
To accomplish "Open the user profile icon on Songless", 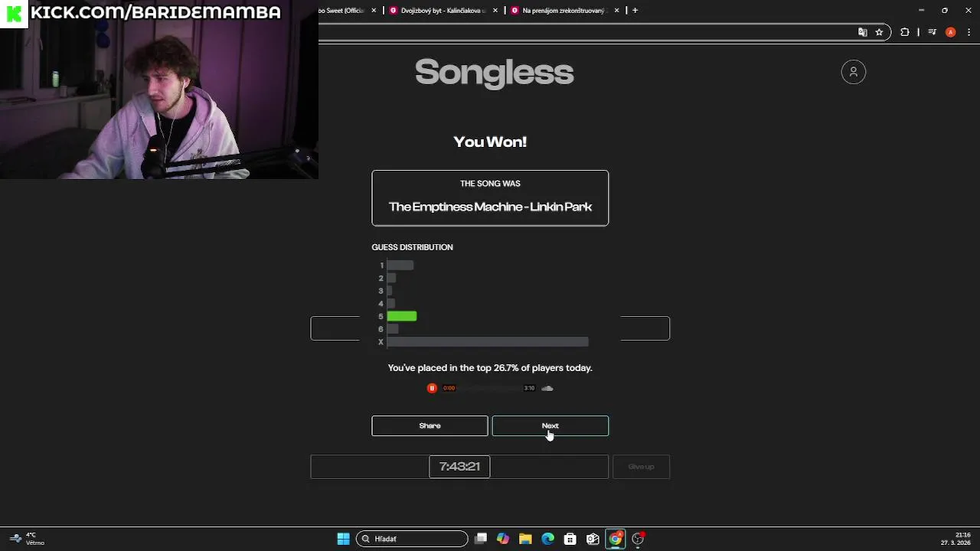I will pos(853,72).
